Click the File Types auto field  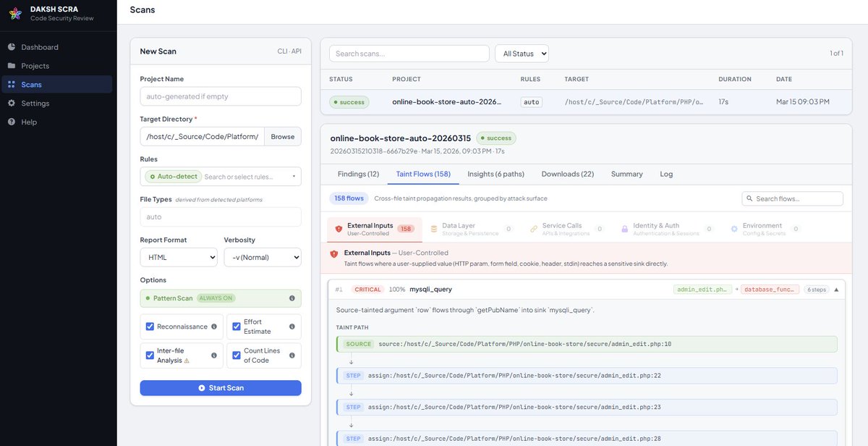click(x=221, y=216)
